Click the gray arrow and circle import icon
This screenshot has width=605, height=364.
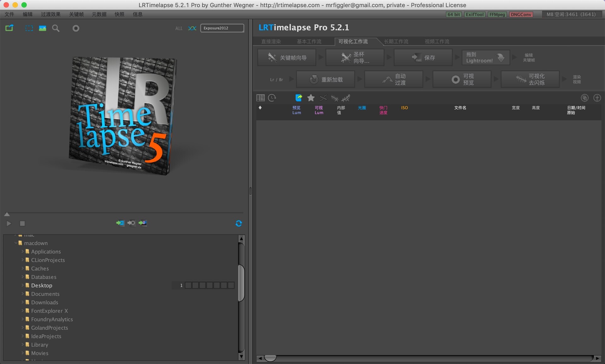[131, 223]
